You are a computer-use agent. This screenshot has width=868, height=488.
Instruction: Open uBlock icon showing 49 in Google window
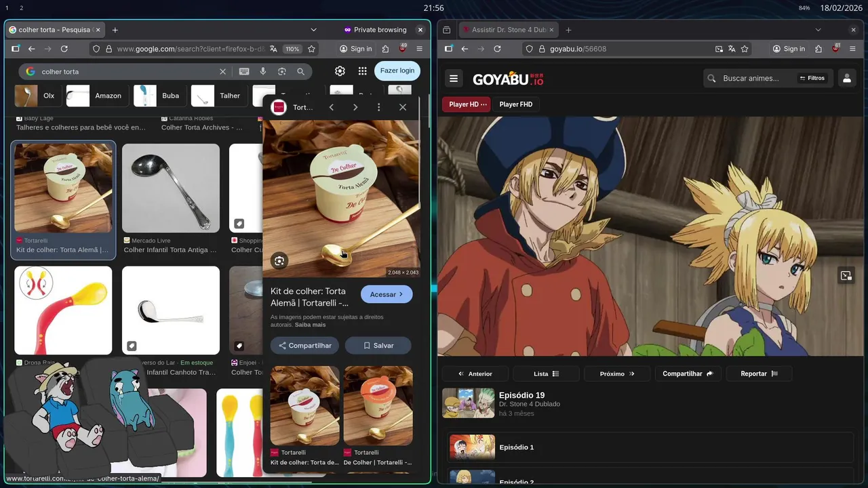click(x=402, y=49)
